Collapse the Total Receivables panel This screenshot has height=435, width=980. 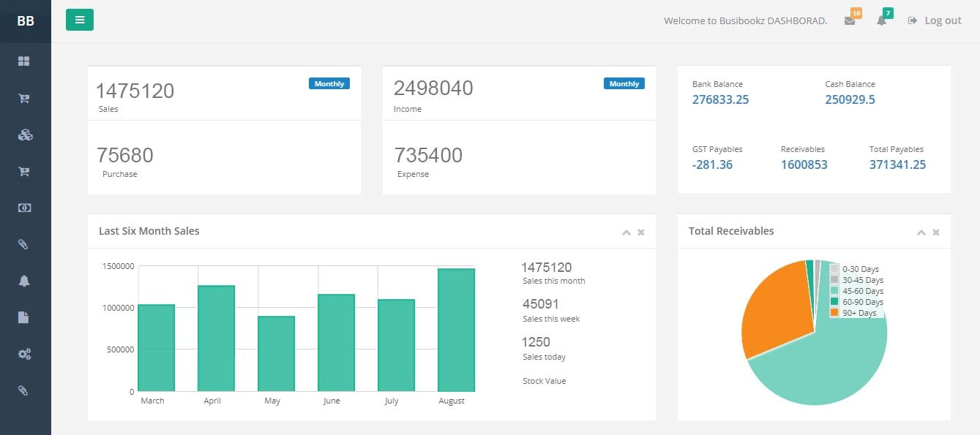(x=921, y=232)
